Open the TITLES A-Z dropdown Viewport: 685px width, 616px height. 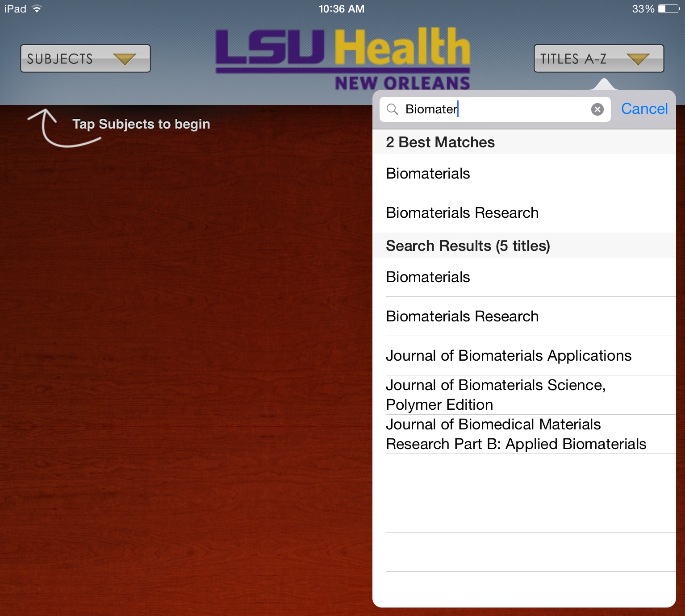tap(599, 58)
